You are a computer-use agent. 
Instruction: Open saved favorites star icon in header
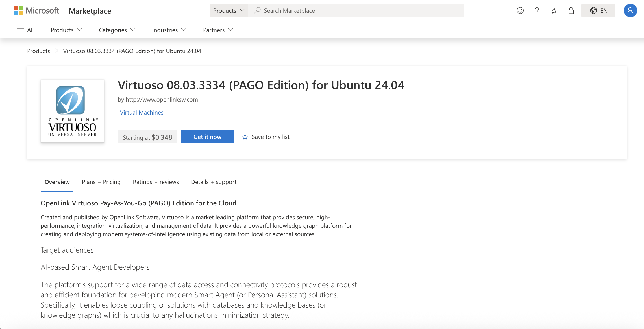pos(554,10)
